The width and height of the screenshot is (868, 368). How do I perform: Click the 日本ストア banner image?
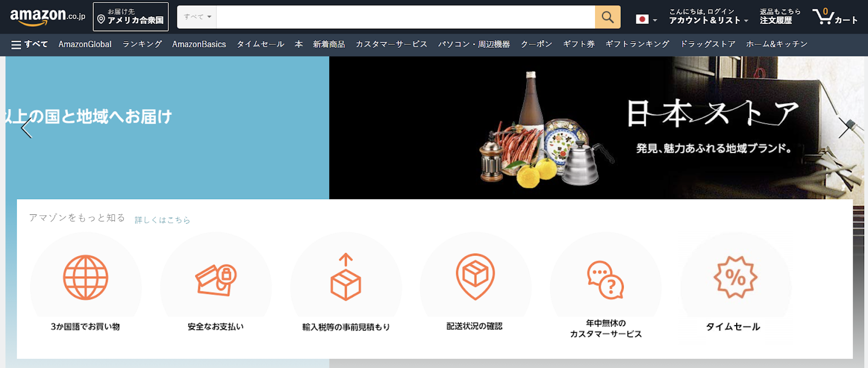click(x=597, y=128)
